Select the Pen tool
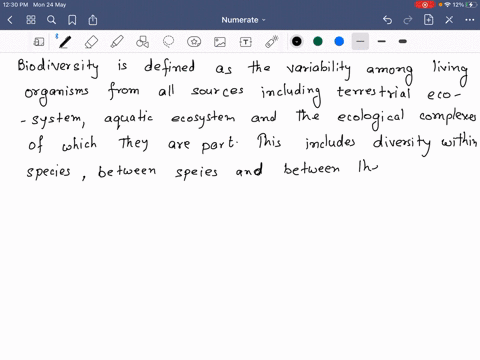480x360 pixels. 65,42
